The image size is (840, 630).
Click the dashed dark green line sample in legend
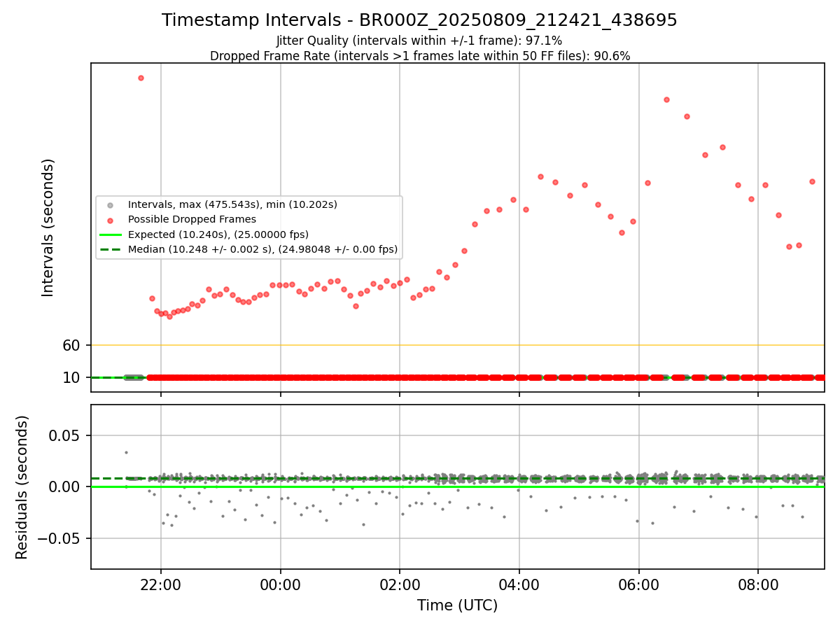[110, 249]
